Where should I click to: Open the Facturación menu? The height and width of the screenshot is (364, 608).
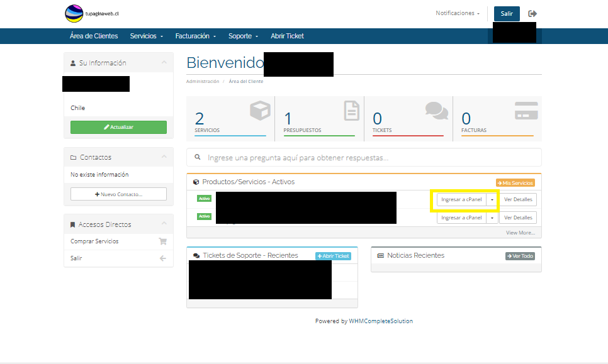coord(195,36)
